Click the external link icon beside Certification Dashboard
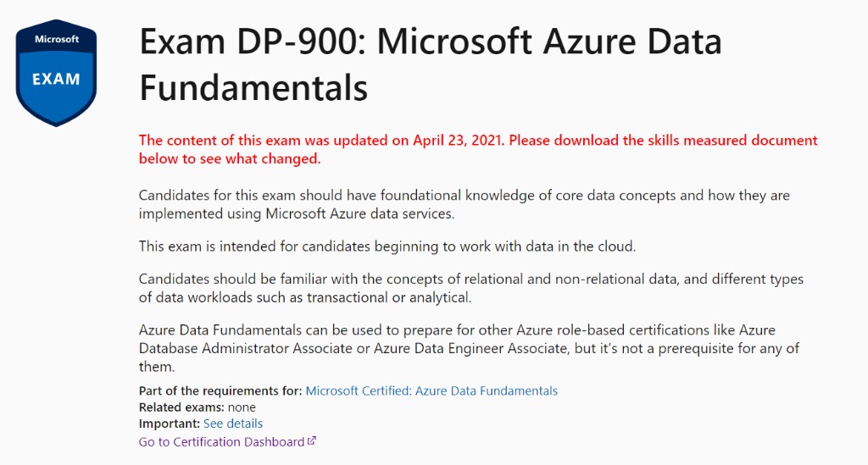The image size is (868, 465). (312, 441)
